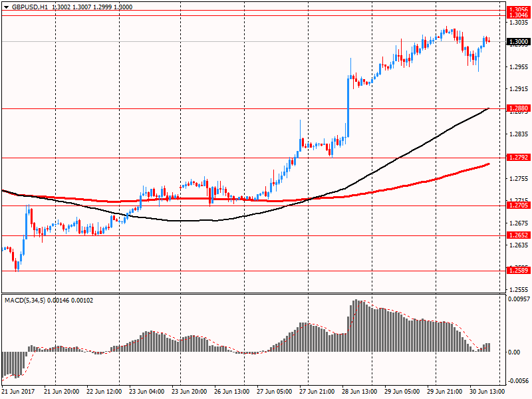Click the 27 Jun 05:00 time label
Viewport: 532px width, 399px height.
coord(274,391)
